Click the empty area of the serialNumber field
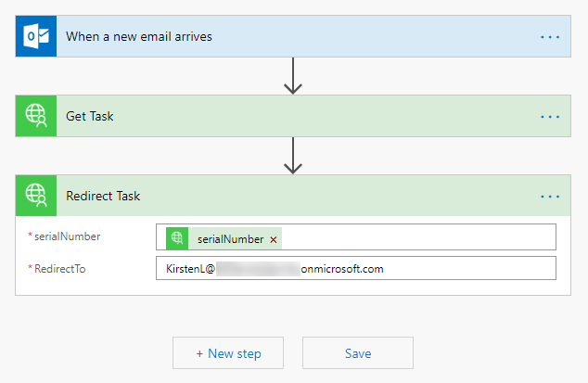Screen dimensions: 588x383 417,238
